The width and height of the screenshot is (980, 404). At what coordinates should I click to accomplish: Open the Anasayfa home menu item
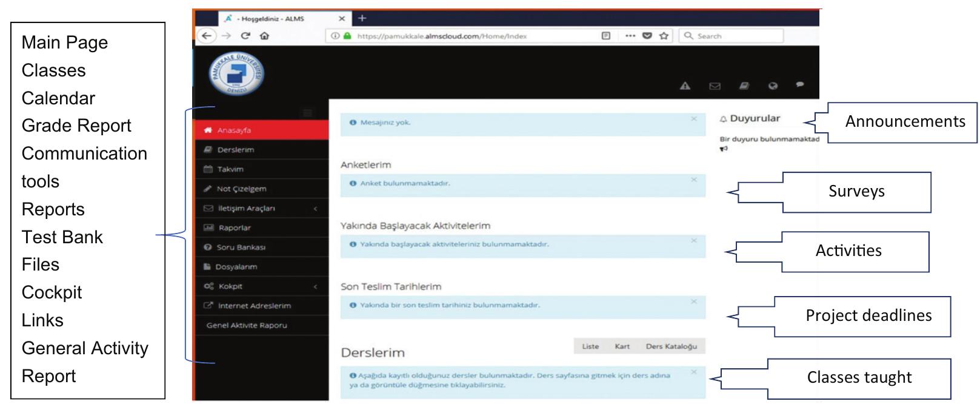(x=262, y=130)
